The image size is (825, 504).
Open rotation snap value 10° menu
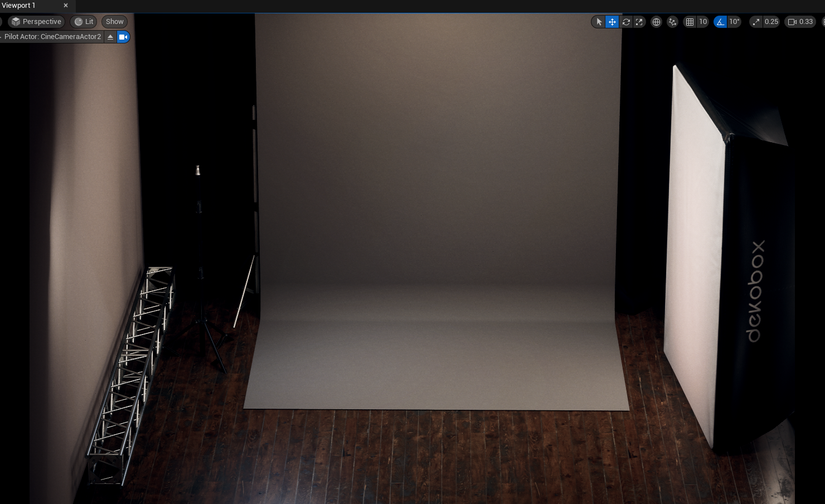pos(735,22)
